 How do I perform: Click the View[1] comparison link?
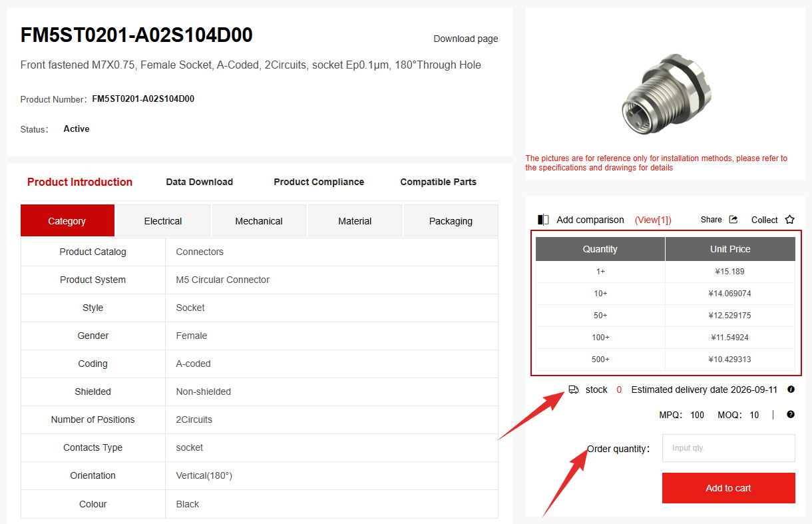[x=653, y=220]
